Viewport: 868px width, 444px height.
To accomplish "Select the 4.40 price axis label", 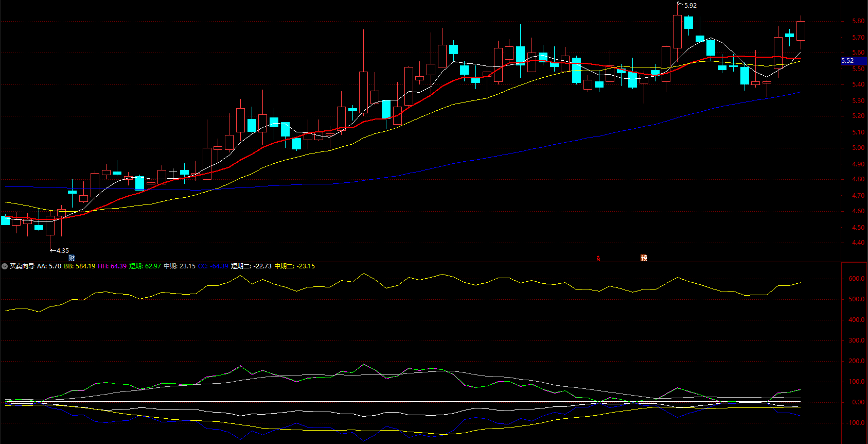I will [x=858, y=243].
